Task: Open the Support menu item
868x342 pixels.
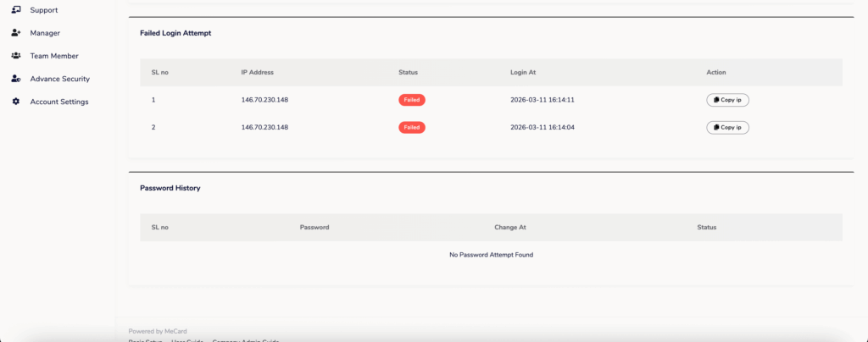Action: tap(44, 10)
